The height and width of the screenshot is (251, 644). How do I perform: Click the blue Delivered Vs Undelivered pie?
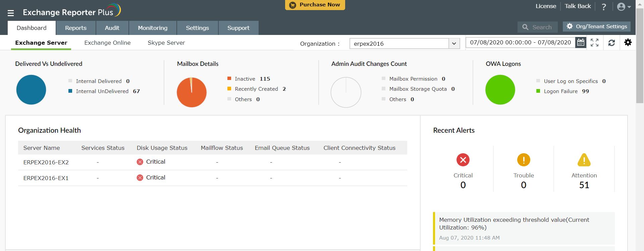(31, 90)
